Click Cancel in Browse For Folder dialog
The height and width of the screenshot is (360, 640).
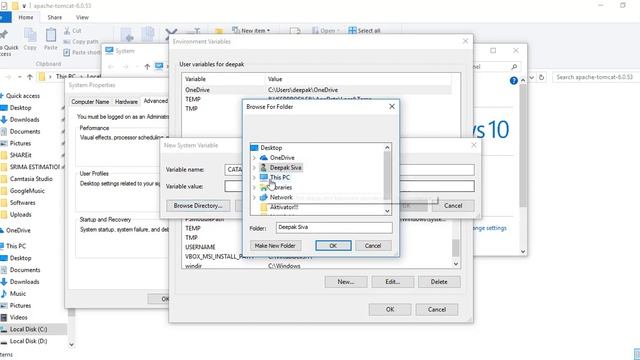coord(373,246)
